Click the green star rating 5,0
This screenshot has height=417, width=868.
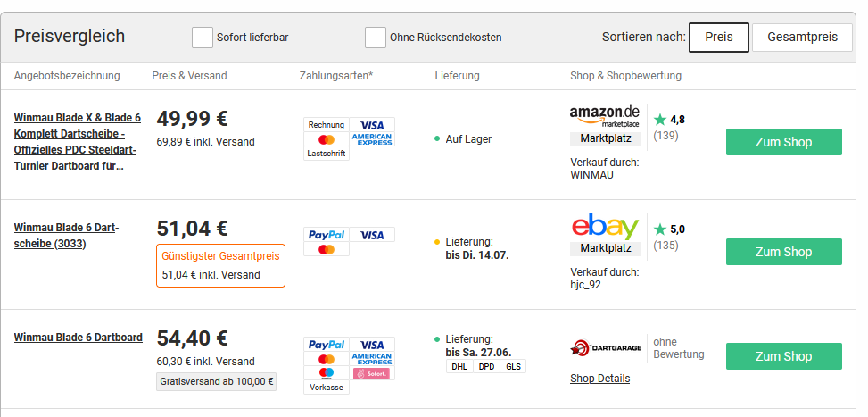point(669,229)
